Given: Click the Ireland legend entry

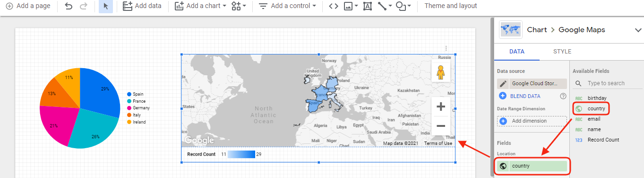Looking at the screenshot, I should (x=136, y=122).
